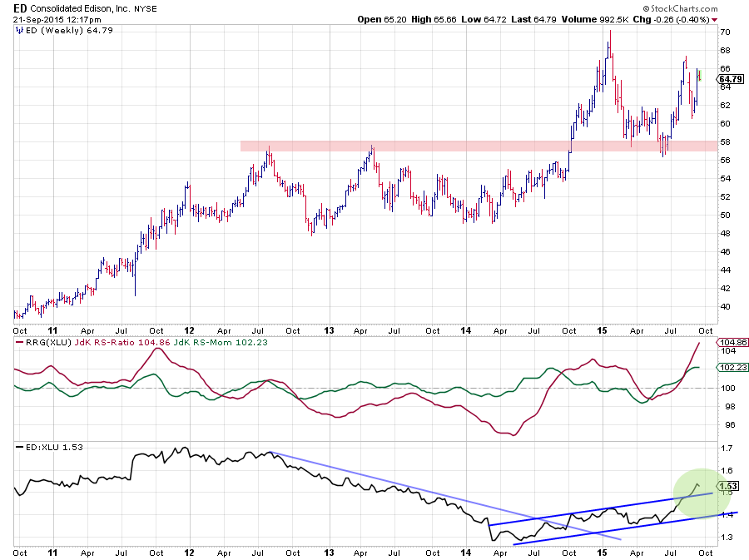749x560 pixels.
Task: Click year label 15 under the price chart
Action: 602,330
